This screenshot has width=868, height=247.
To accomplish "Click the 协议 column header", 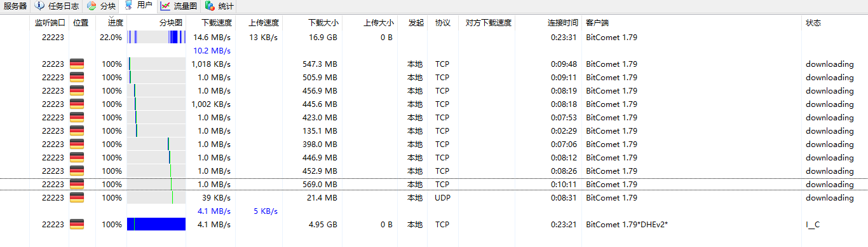I will click(442, 23).
